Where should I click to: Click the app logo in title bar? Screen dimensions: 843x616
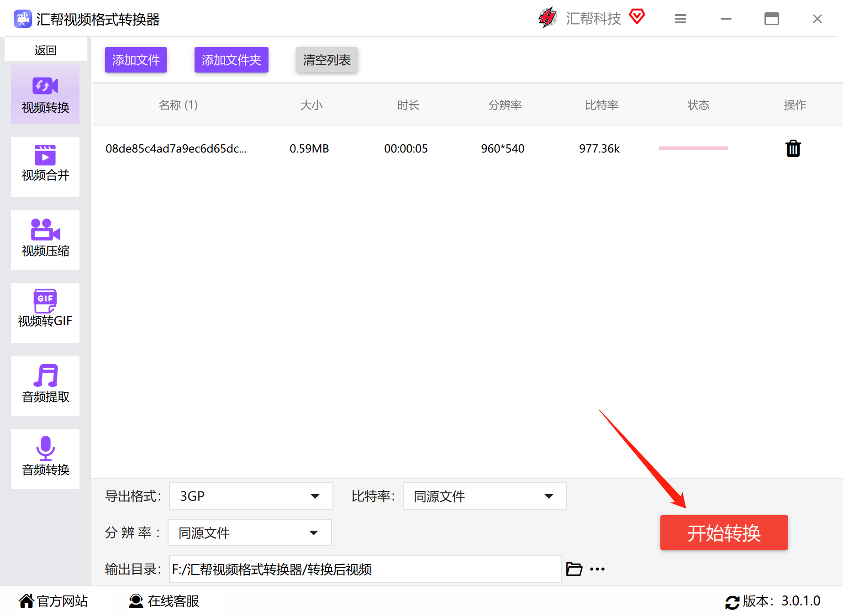(22, 19)
